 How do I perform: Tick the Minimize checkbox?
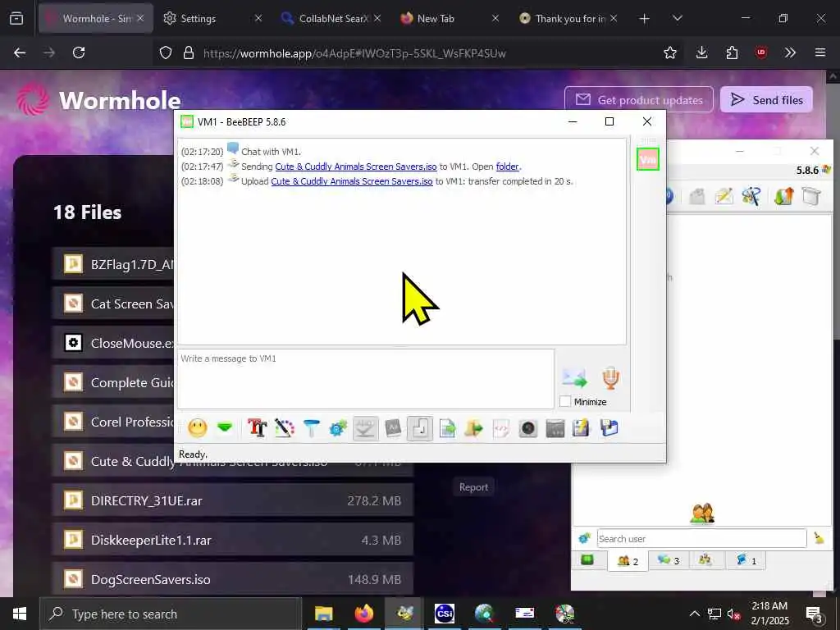click(565, 401)
